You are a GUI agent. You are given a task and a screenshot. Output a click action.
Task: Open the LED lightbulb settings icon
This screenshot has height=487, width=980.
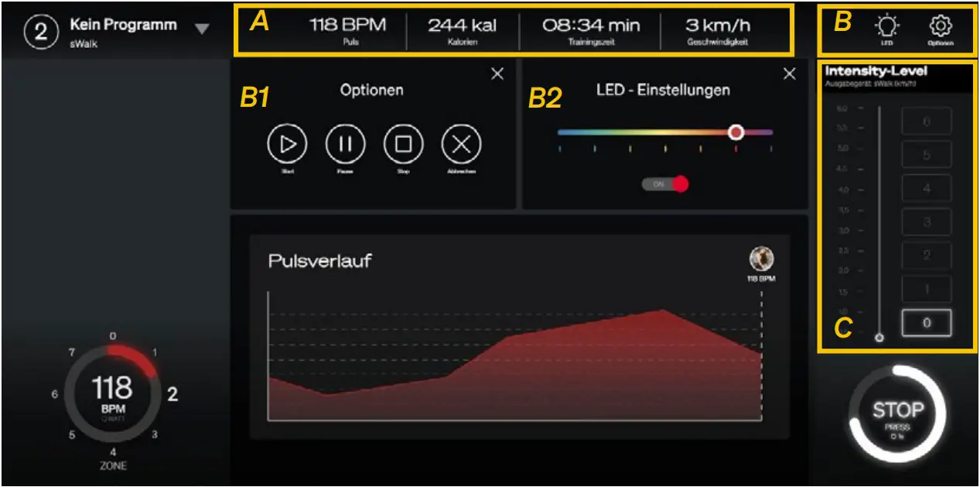click(x=887, y=28)
